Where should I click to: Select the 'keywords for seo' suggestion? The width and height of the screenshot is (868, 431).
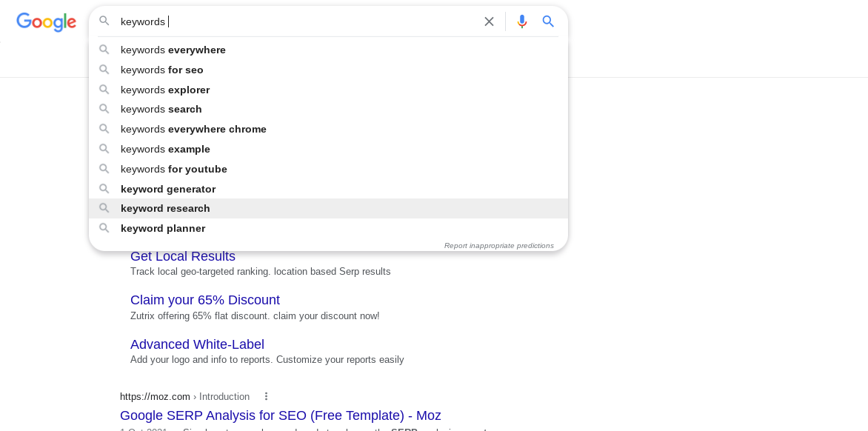[328, 70]
